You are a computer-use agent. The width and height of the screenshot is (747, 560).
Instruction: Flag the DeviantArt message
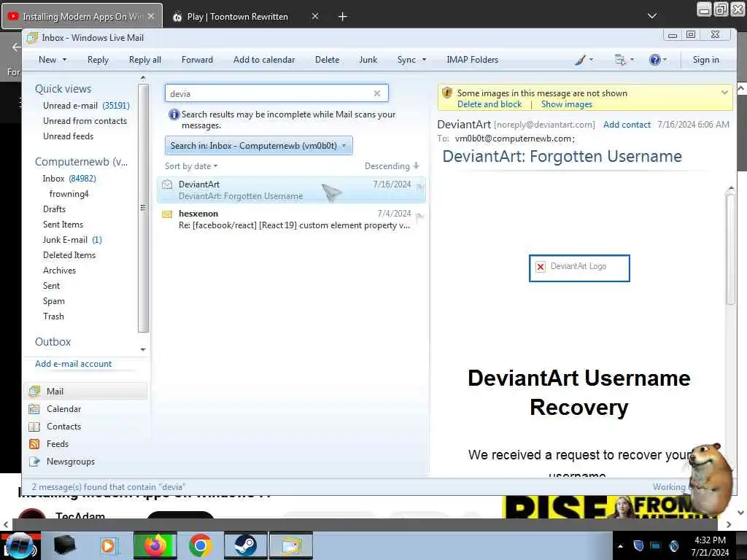point(419,187)
